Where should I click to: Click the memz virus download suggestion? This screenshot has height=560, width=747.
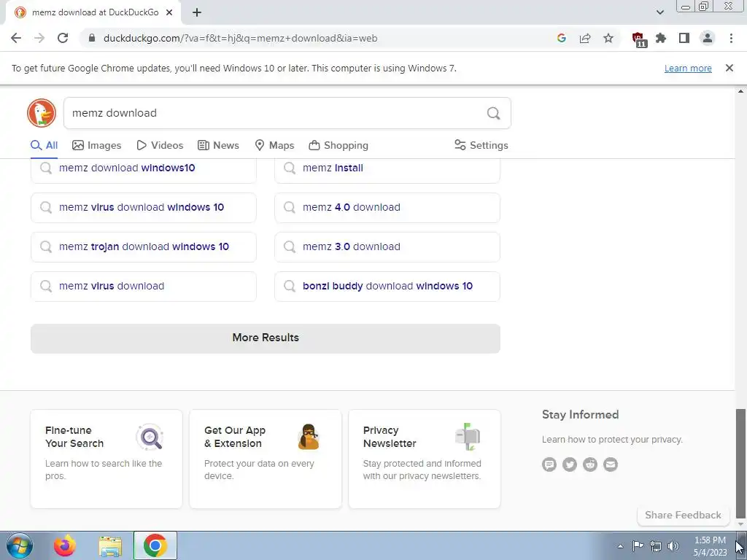[x=144, y=286]
